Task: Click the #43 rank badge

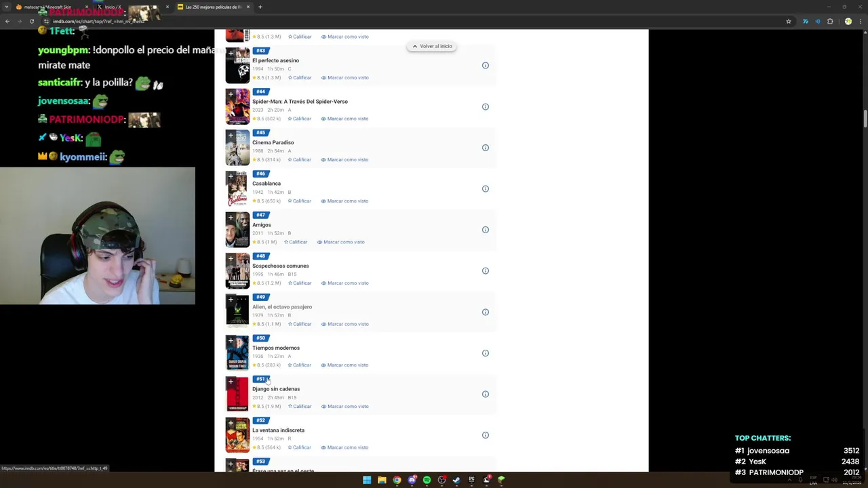Action: tap(260, 51)
